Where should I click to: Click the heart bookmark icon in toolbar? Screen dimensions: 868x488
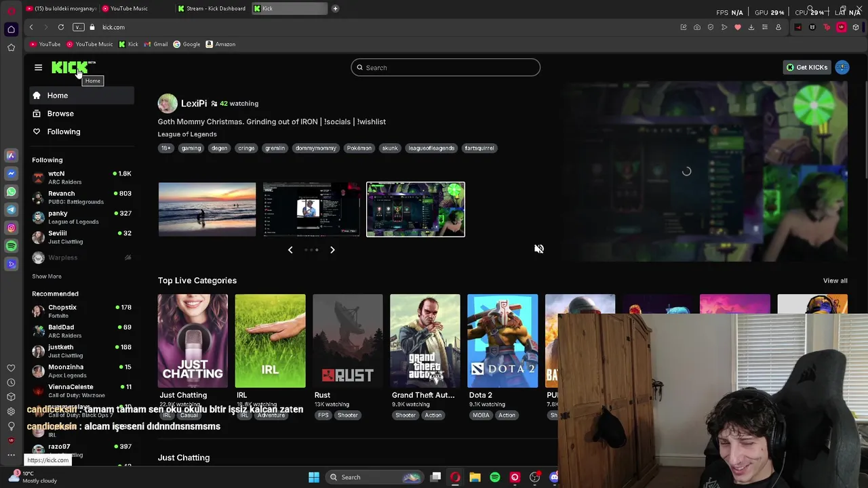(x=738, y=27)
